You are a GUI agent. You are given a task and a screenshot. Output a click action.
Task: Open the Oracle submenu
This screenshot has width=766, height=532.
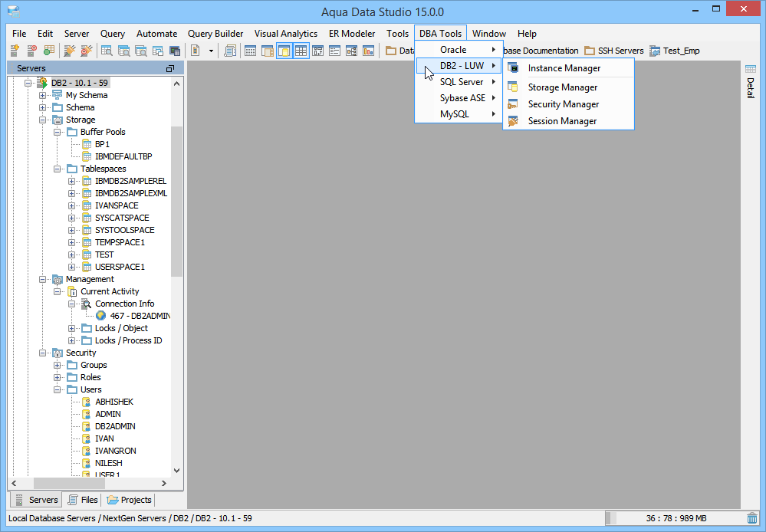coord(459,50)
